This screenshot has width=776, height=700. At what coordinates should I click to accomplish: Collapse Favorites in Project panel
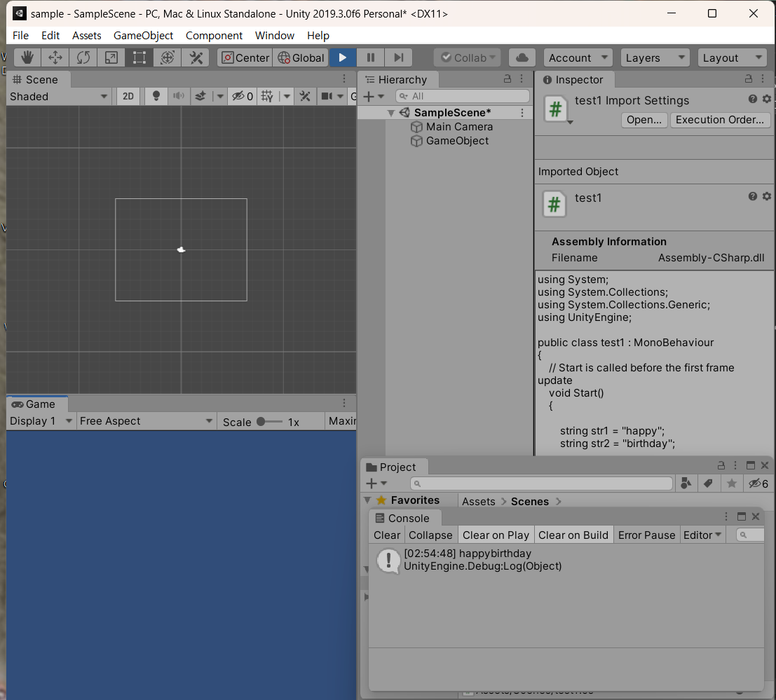click(x=368, y=500)
